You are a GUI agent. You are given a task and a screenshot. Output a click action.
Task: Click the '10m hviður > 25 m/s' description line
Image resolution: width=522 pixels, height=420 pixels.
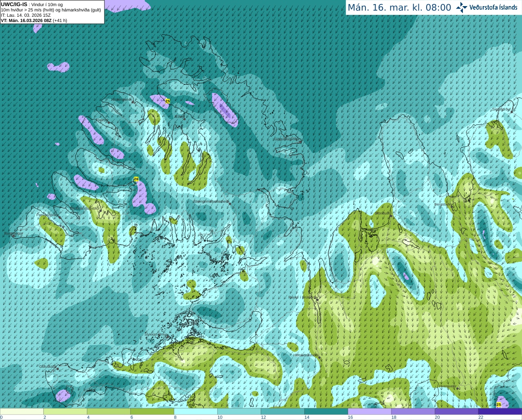[x=51, y=10]
